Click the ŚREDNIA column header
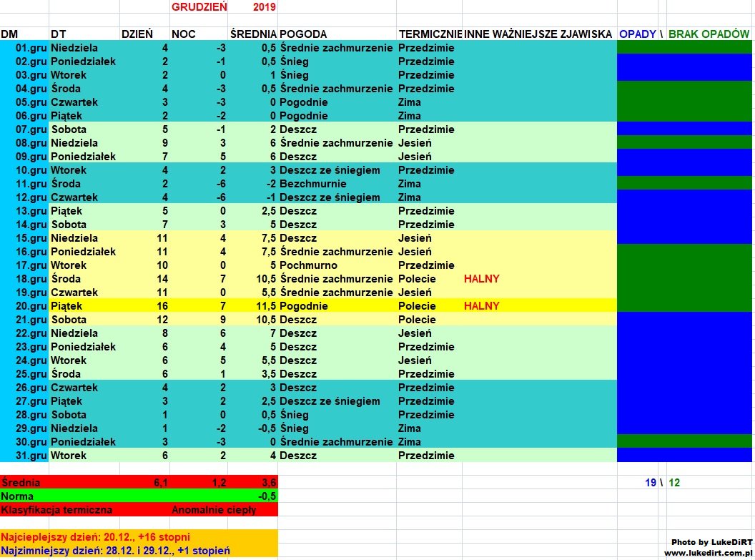 [252, 34]
